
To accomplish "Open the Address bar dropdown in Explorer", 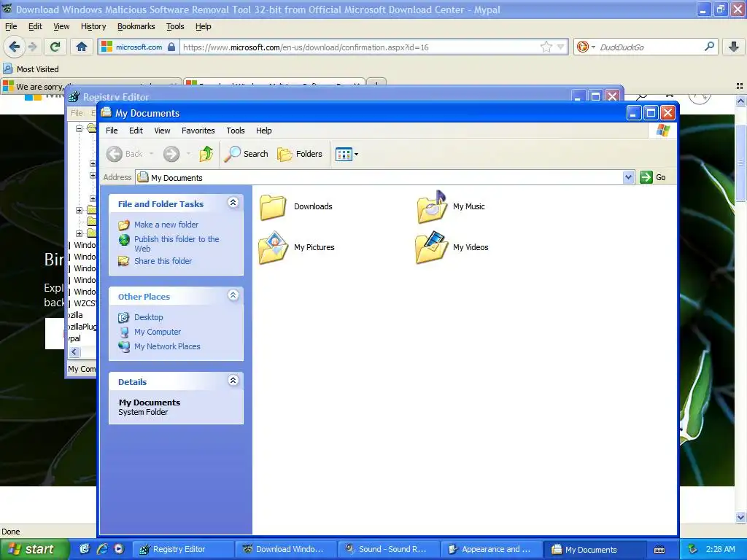I will [x=628, y=177].
